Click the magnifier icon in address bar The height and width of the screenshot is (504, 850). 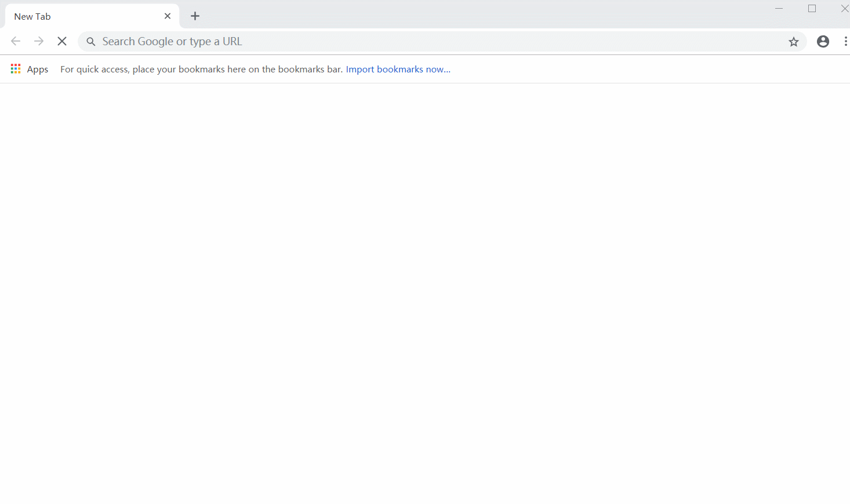coord(91,42)
